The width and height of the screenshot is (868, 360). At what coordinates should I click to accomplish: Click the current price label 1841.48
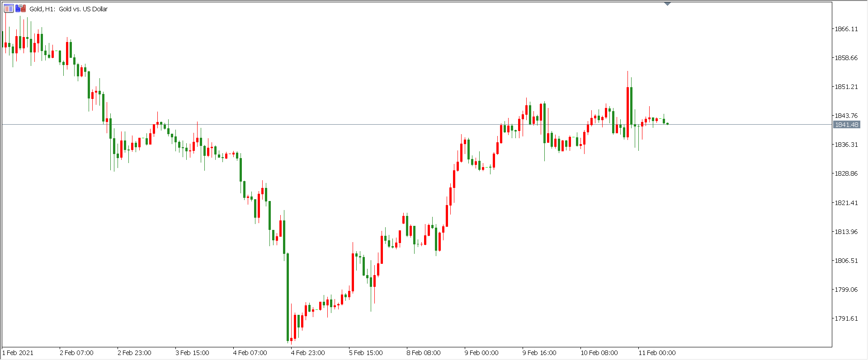[x=846, y=125]
